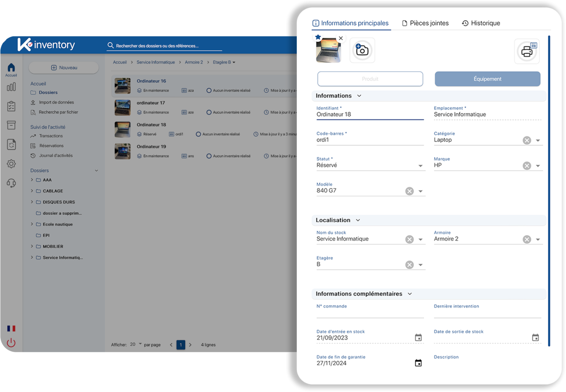
Task: Clear the Marque HP value
Action: click(527, 166)
